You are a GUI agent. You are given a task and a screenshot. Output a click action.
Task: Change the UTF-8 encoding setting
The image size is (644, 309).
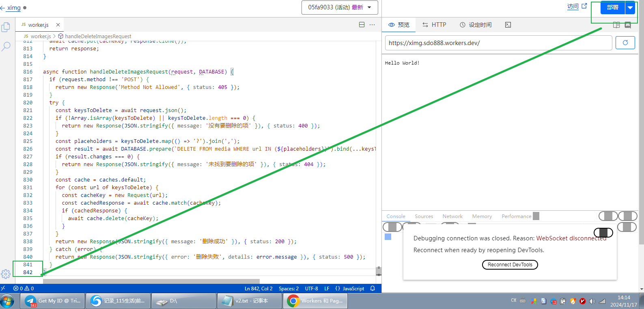pyautogui.click(x=311, y=288)
